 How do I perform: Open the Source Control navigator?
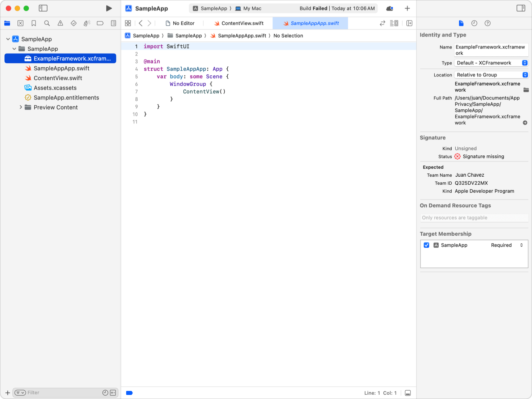click(x=20, y=23)
